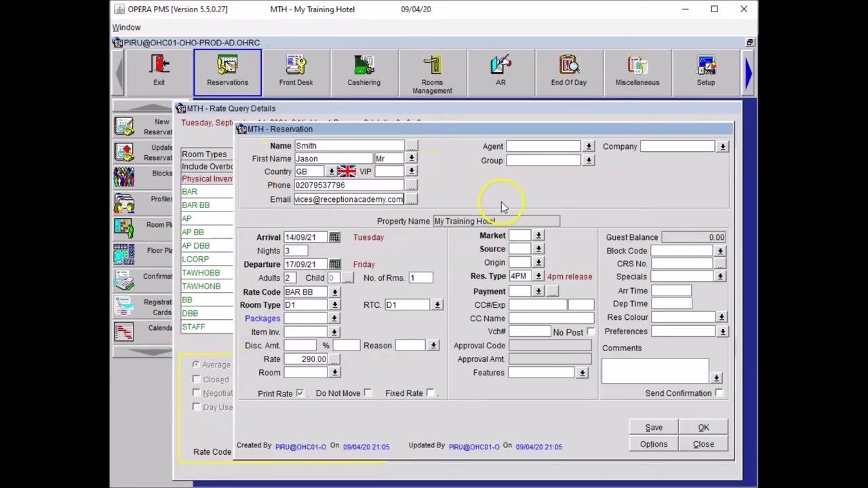Open the Blocks sidebar icon
Viewport: 868px width, 488px height.
[124, 178]
